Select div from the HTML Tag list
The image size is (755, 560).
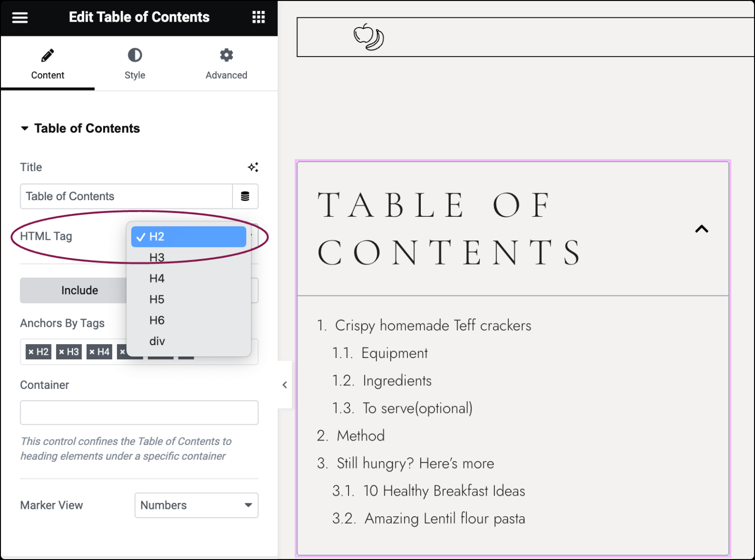[x=157, y=341]
